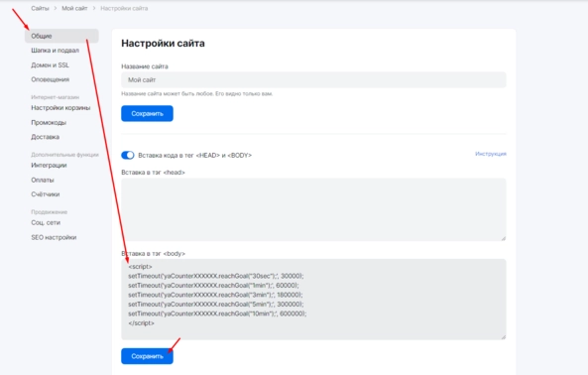Save inserted code with bottom Сохранить button
The height and width of the screenshot is (375, 588).
147,356
